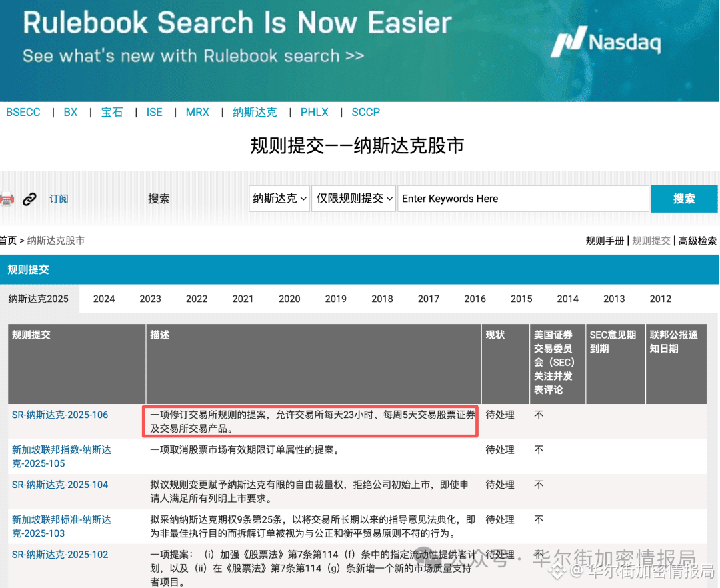720x588 pixels.
Task: Open the 仅限规则提交 scope dropdown
Action: click(353, 198)
